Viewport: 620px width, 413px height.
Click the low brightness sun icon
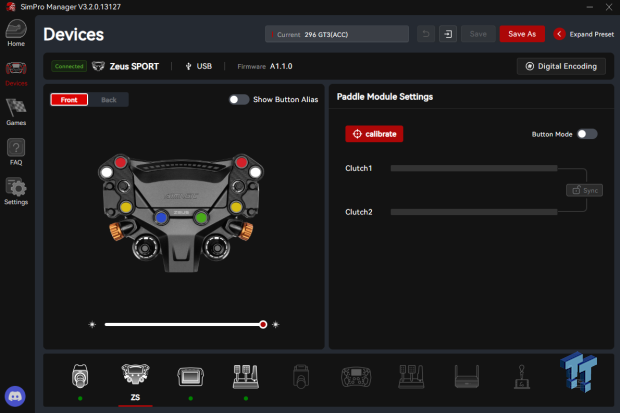point(92,324)
